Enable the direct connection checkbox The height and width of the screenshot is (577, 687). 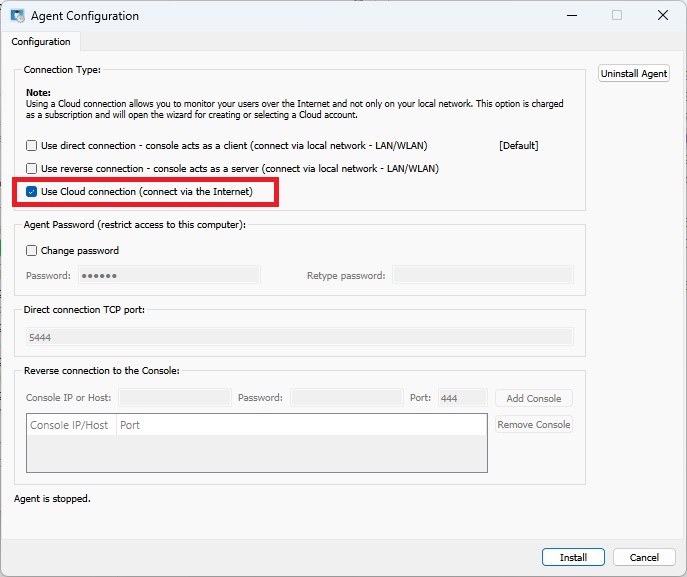pyautogui.click(x=32, y=146)
